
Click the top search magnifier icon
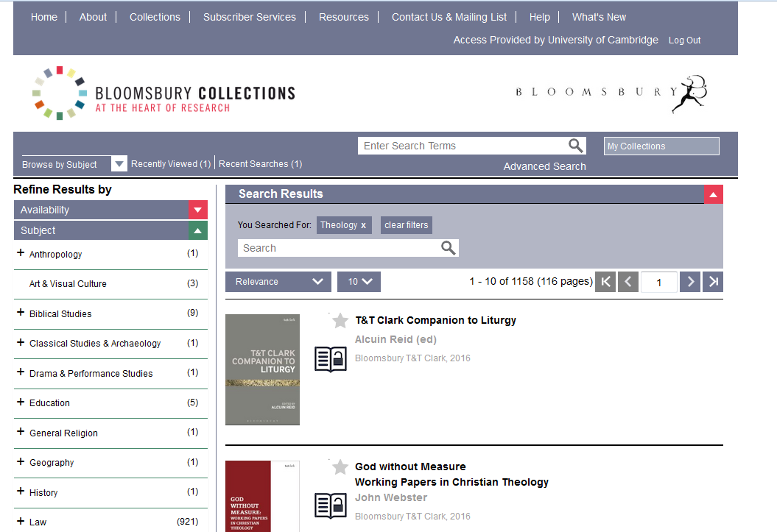tap(575, 146)
